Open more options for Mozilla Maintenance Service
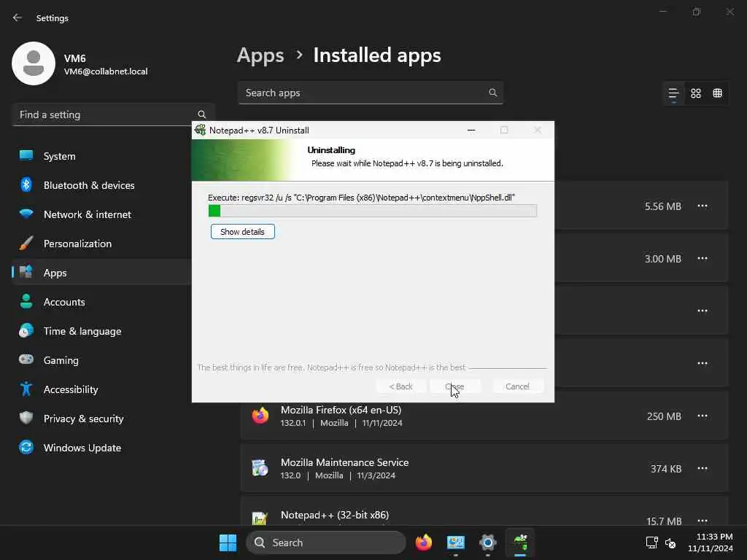 703,468
